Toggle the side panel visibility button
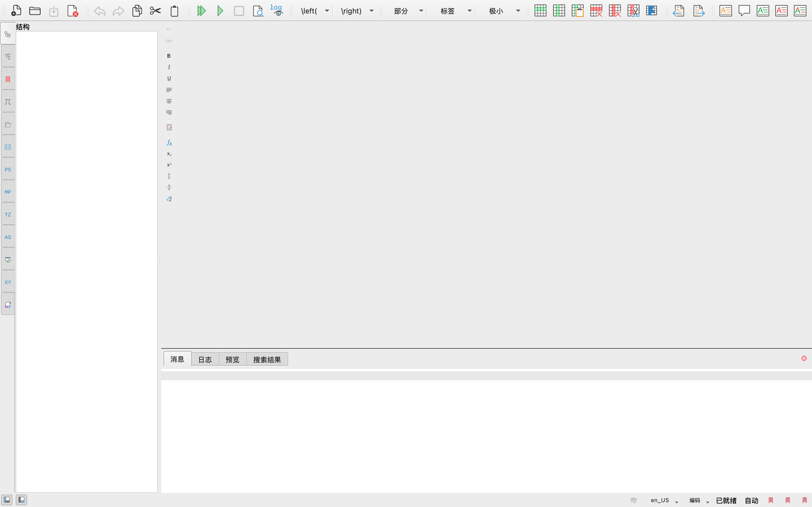 pyautogui.click(x=7, y=500)
